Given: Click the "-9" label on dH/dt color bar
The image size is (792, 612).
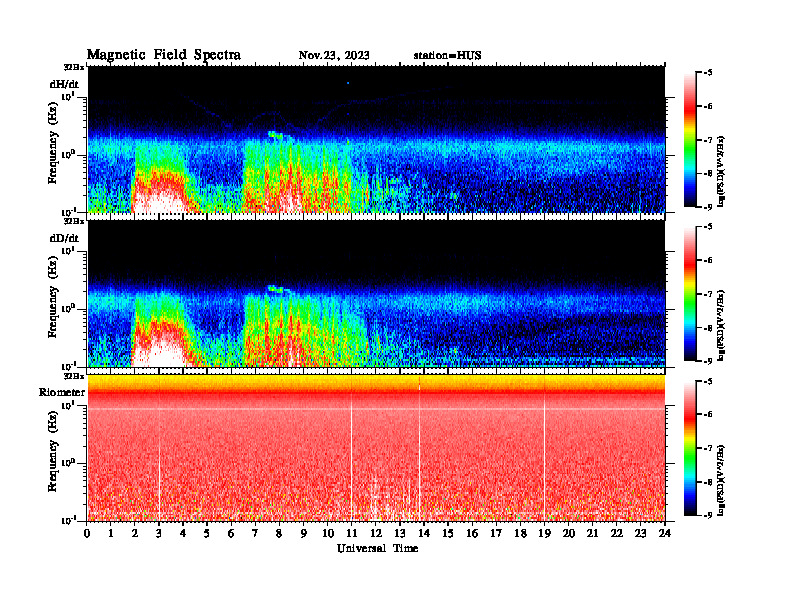Looking at the screenshot, I should (x=708, y=207).
